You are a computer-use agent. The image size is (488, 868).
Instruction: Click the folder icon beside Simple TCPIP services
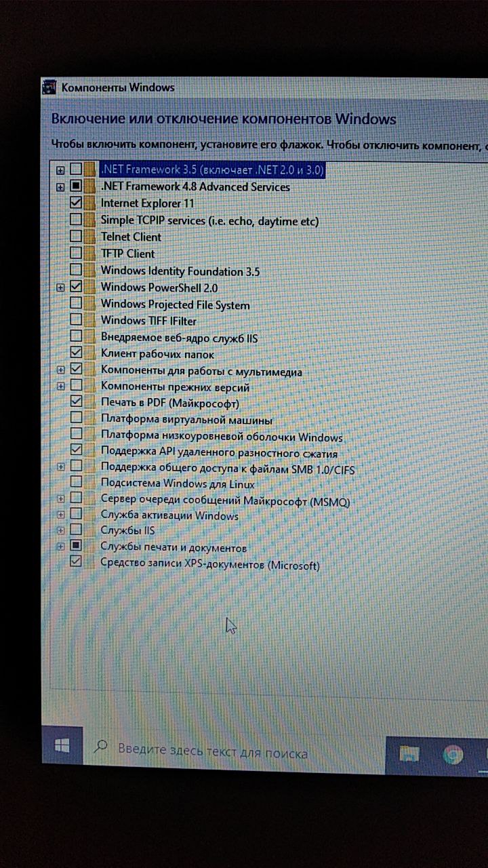[90, 220]
